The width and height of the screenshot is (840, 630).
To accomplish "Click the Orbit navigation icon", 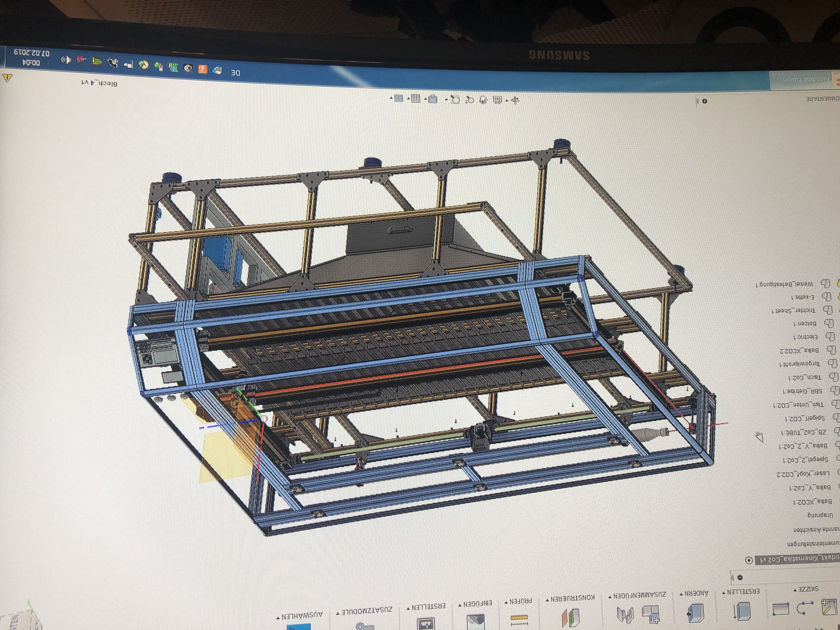I will [515, 100].
